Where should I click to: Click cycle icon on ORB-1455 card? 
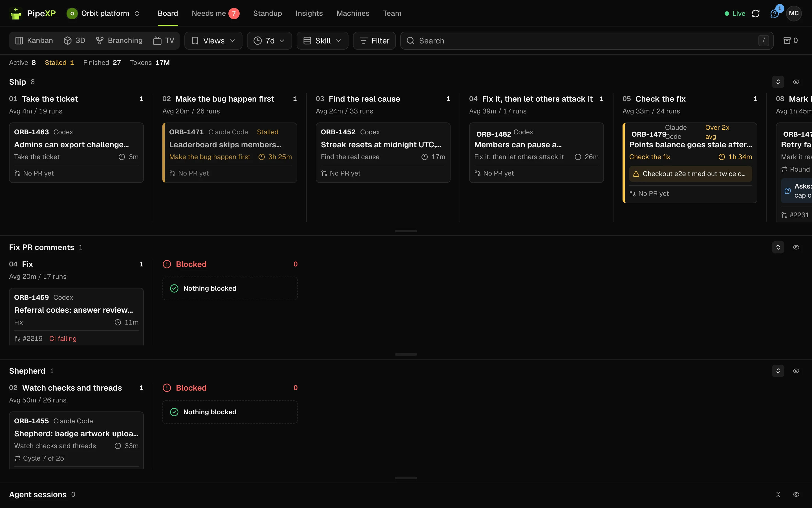click(x=17, y=458)
